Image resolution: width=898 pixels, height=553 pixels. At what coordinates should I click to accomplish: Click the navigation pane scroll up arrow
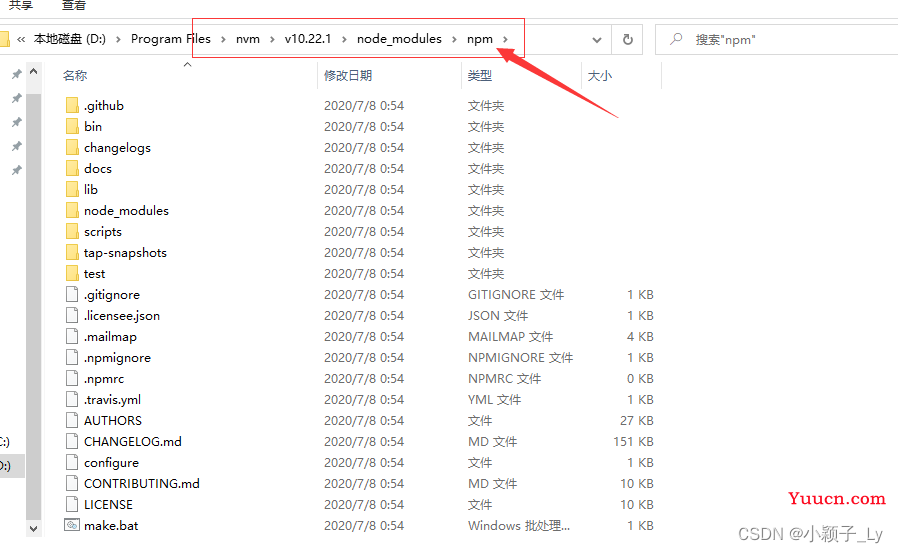pyautogui.click(x=33, y=72)
